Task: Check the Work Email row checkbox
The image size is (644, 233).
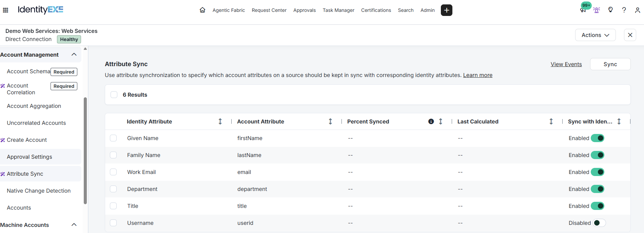Action: pyautogui.click(x=113, y=172)
